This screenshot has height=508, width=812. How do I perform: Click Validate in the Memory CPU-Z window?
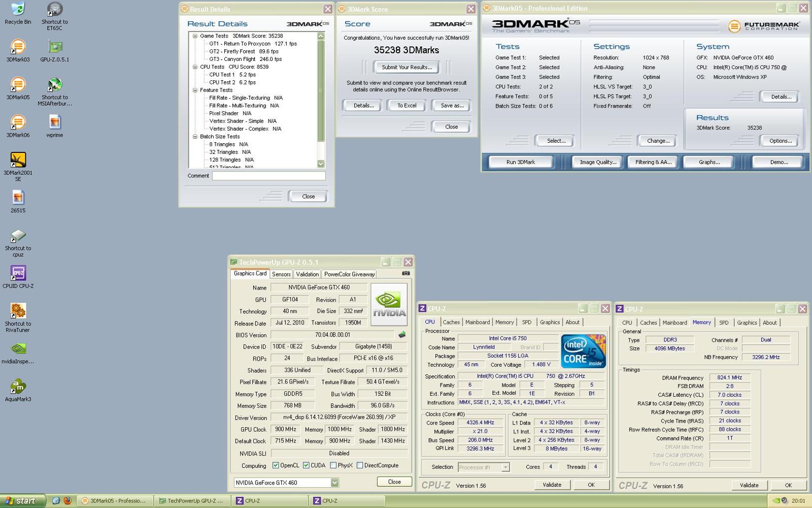[x=749, y=485]
